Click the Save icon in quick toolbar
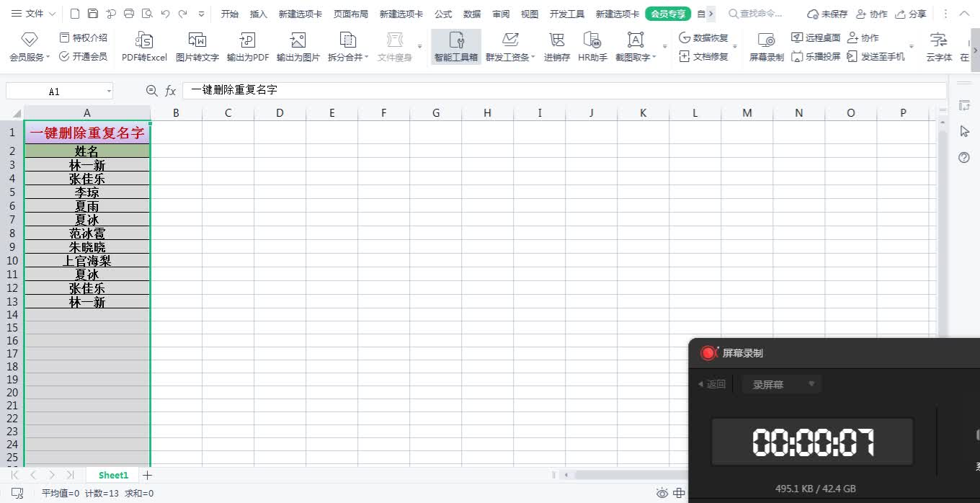 93,14
